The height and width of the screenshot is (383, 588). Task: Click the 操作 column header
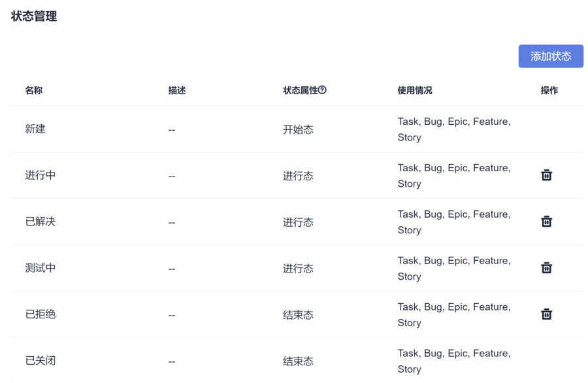click(x=549, y=90)
